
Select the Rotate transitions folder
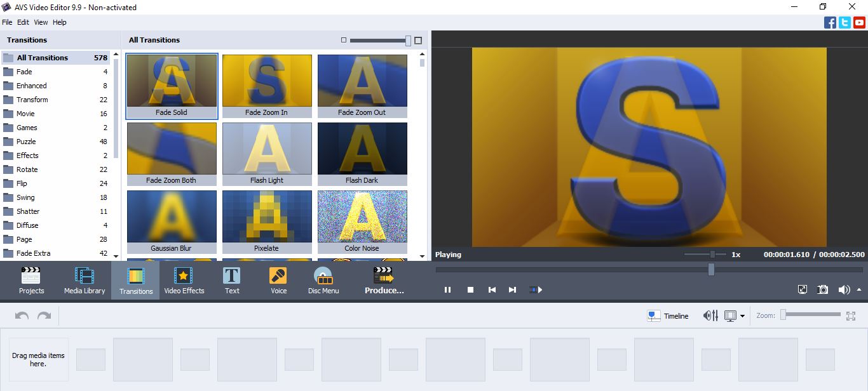tap(55, 169)
